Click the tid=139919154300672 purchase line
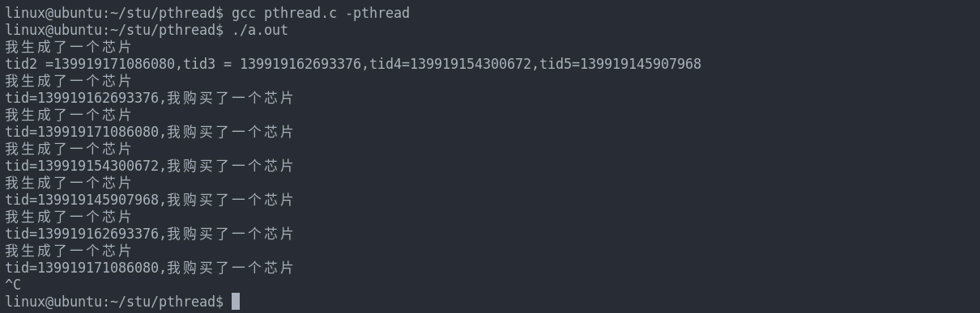 (149, 166)
